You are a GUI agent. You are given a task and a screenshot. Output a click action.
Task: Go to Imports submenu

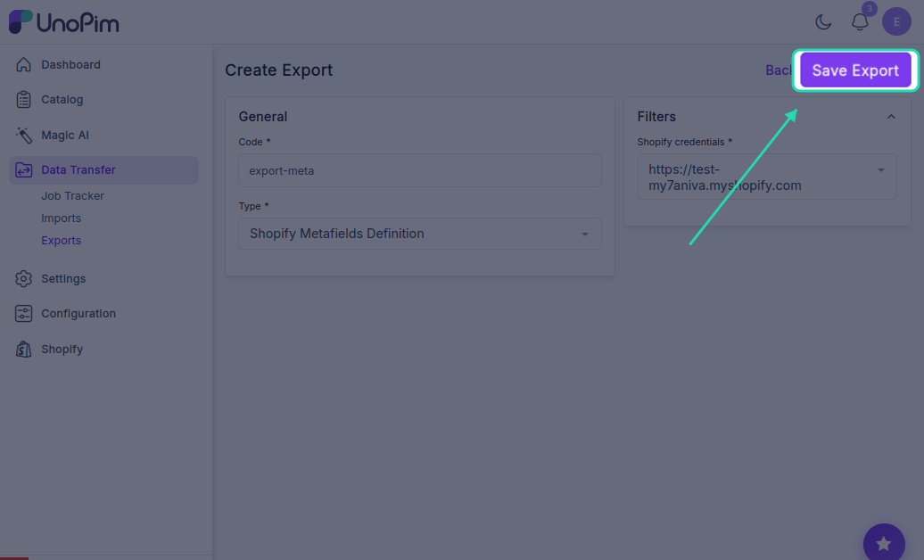pos(62,218)
